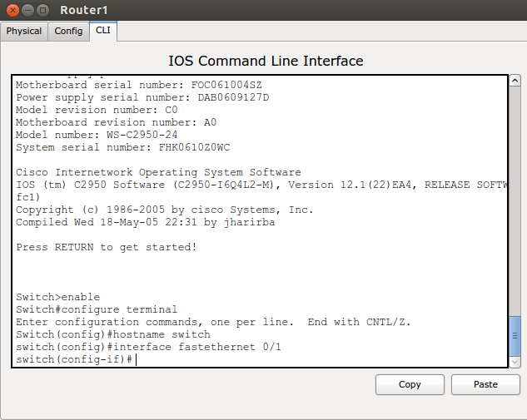Place cursor at the switch(config-if)# prompt
Viewport: 527px width, 420px height.
tap(135, 359)
